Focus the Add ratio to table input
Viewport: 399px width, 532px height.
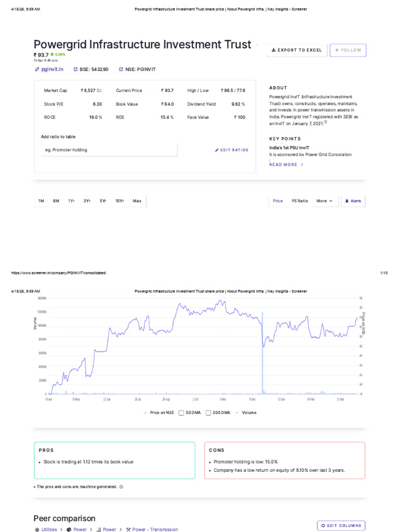click(109, 150)
